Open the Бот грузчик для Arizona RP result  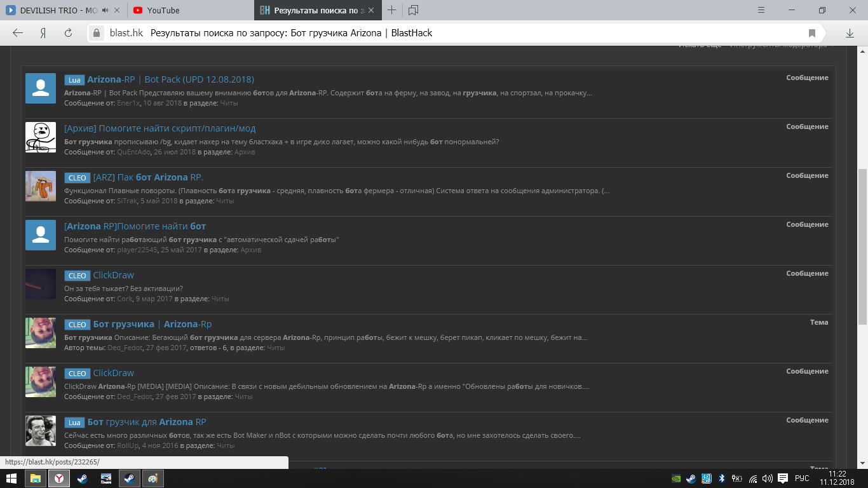(147, 422)
